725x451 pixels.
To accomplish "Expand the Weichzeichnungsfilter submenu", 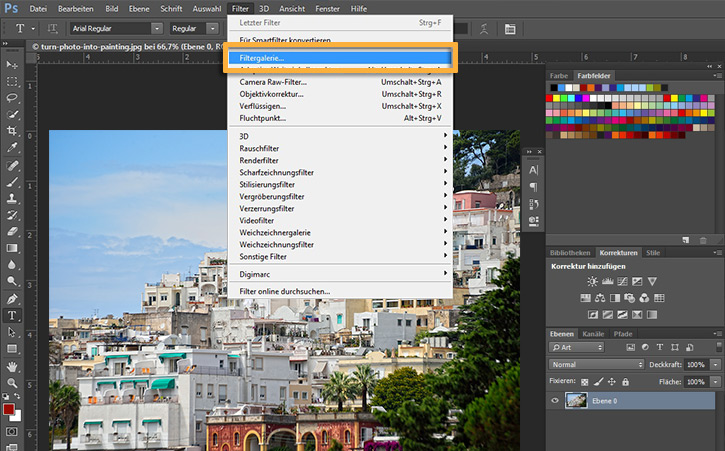I will (x=340, y=245).
